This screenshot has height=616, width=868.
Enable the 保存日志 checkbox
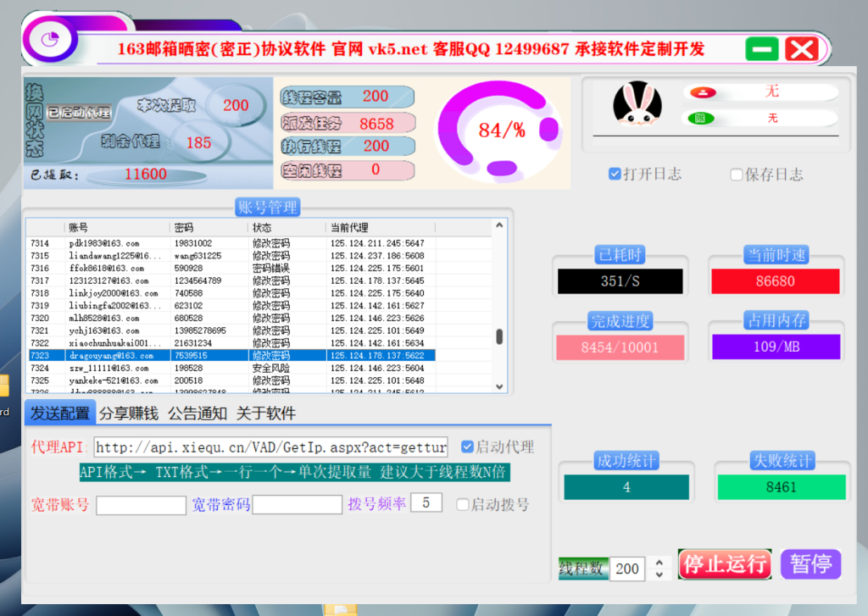tap(737, 175)
